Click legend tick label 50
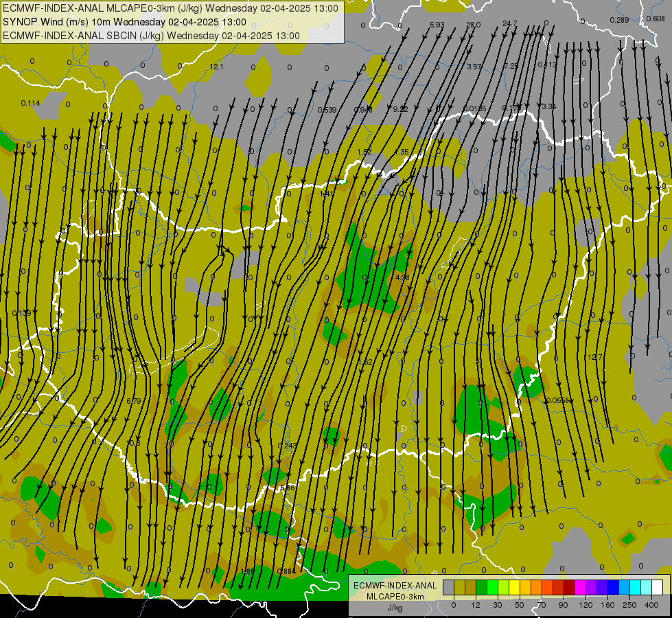This screenshot has height=618, width=672. (519, 605)
